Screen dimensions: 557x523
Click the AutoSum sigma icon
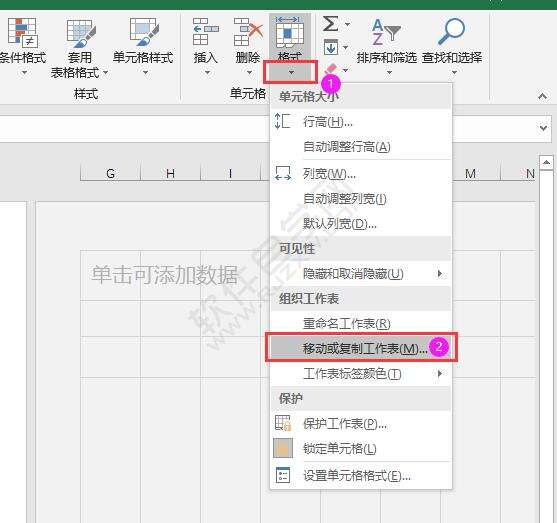click(x=330, y=24)
